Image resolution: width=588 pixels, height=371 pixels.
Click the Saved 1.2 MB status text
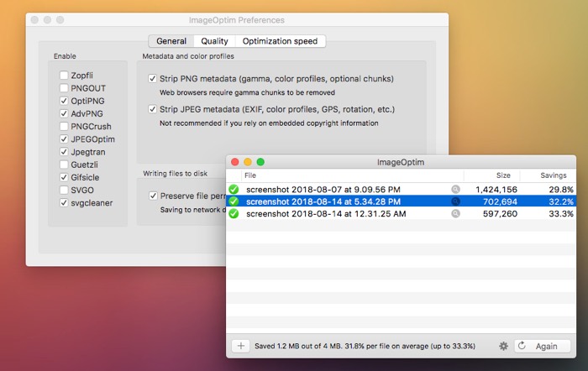[x=365, y=346]
